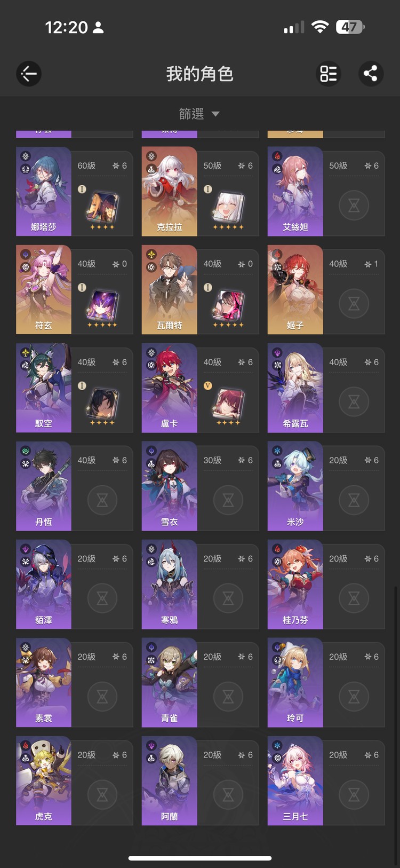400x868 pixels.
Task: View the 丹恆 character portrait
Action: pyautogui.click(x=44, y=486)
